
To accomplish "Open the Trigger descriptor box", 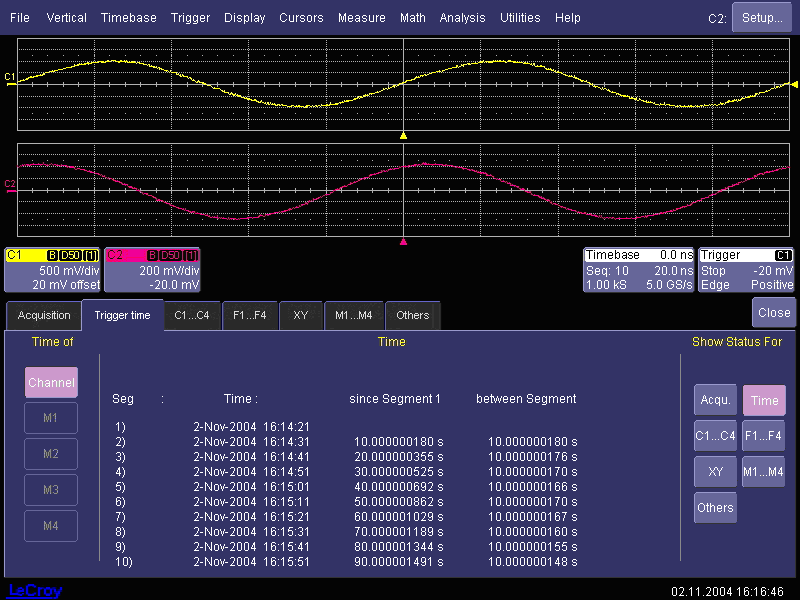I will pos(746,270).
